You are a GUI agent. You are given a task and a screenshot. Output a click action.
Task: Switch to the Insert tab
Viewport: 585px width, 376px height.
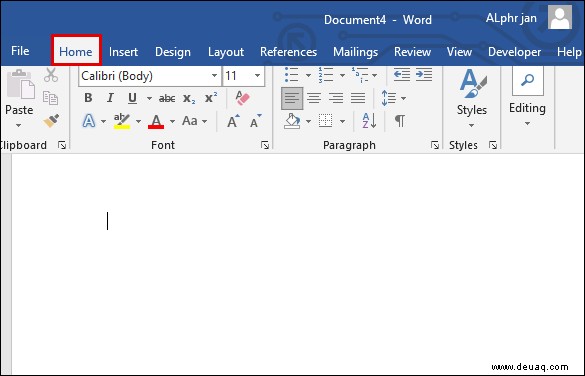(x=123, y=52)
